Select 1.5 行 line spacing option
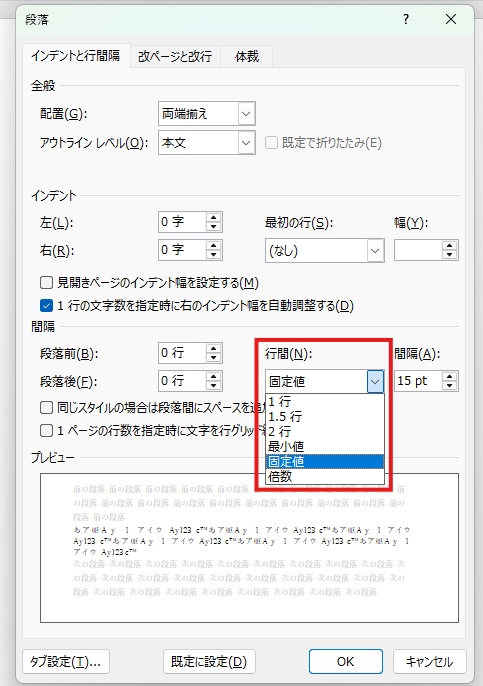The width and height of the screenshot is (483, 686). (x=325, y=416)
